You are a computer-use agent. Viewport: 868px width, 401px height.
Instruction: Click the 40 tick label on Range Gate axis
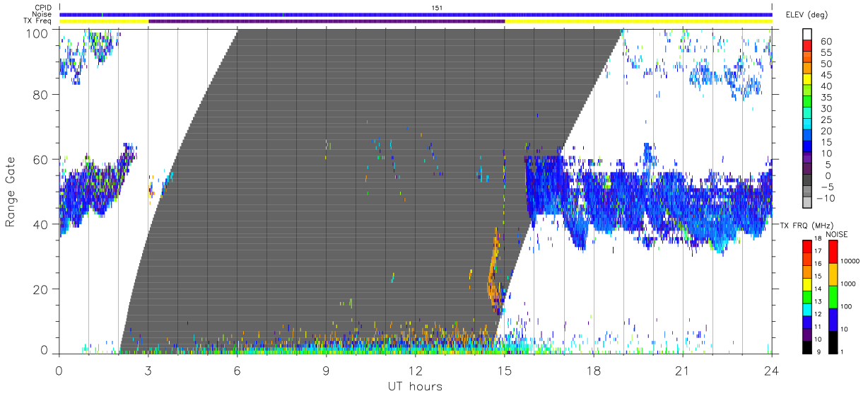pos(41,224)
